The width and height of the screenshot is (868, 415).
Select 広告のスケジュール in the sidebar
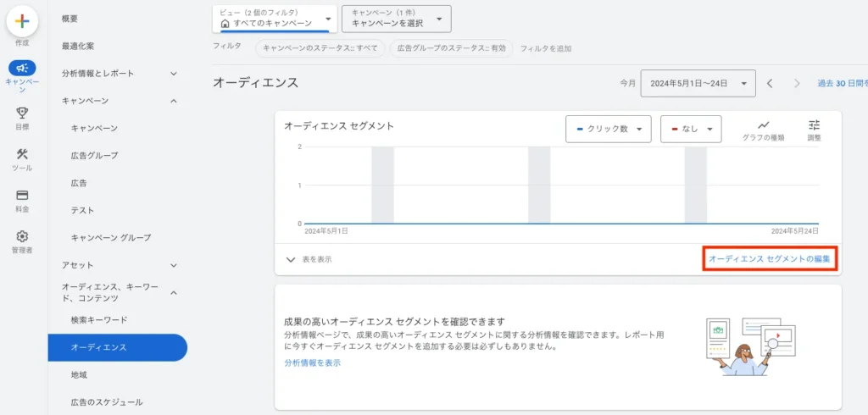[107, 402]
